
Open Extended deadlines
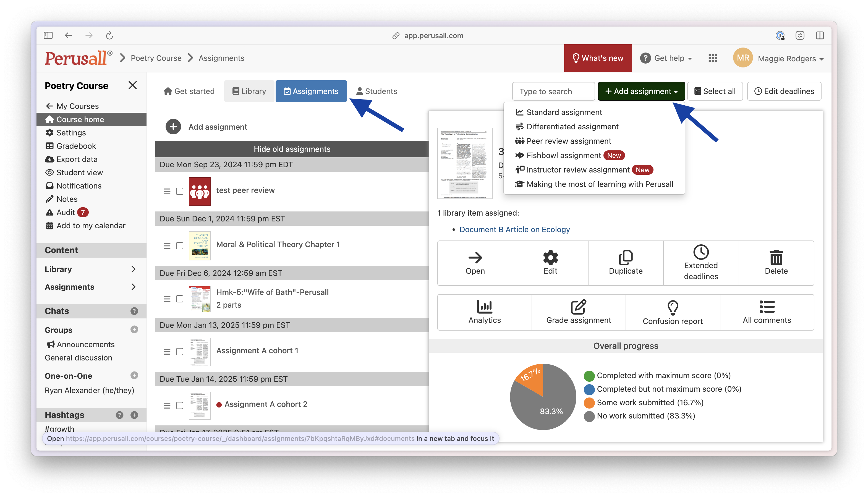(701, 263)
